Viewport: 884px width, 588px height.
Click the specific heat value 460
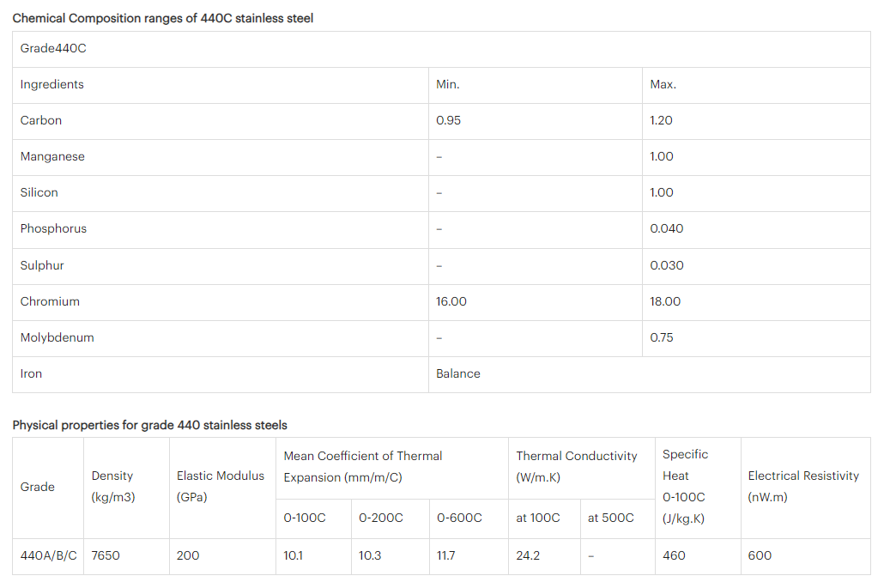[675, 556]
